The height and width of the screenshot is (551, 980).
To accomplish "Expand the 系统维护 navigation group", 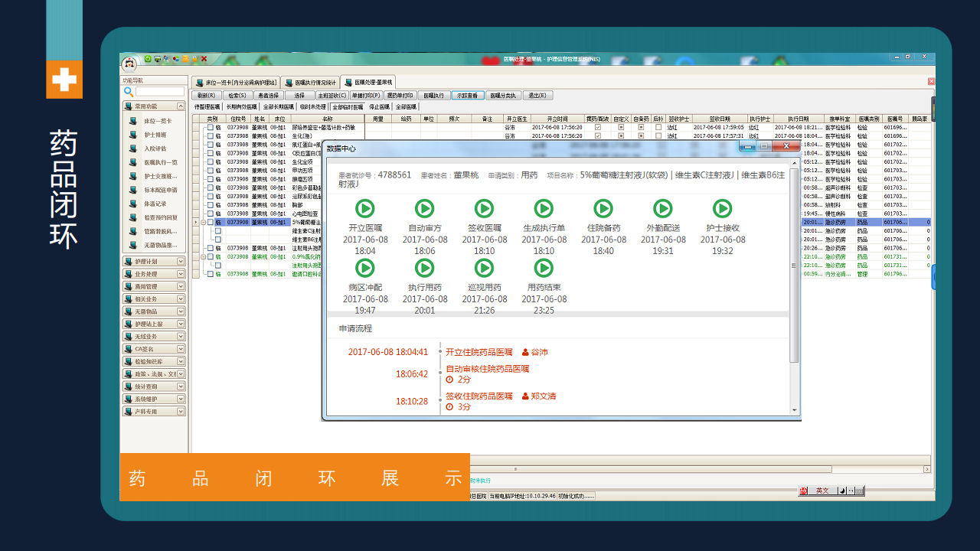I will (181, 399).
